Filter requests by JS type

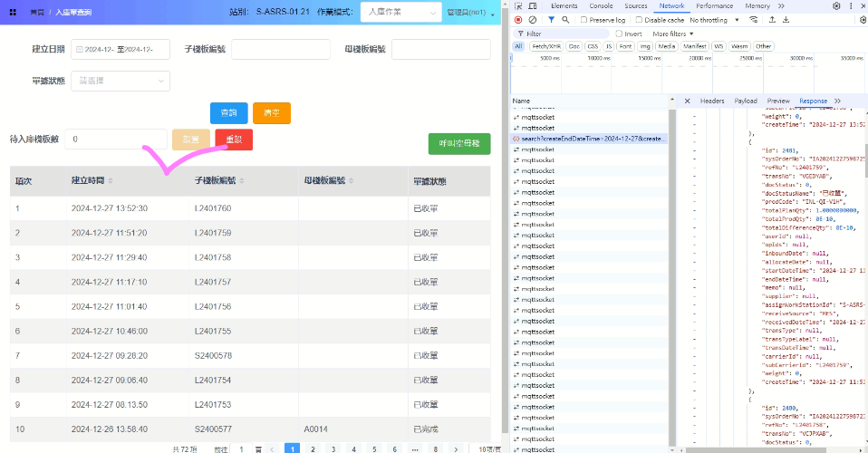click(x=608, y=46)
